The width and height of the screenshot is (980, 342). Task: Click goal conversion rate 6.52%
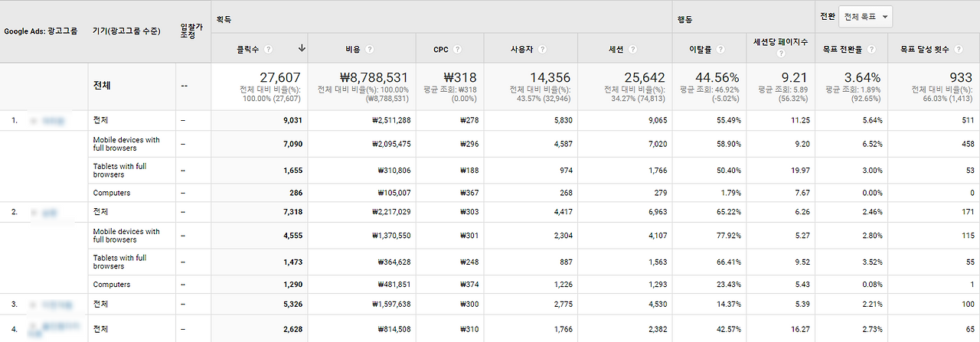coord(872,143)
